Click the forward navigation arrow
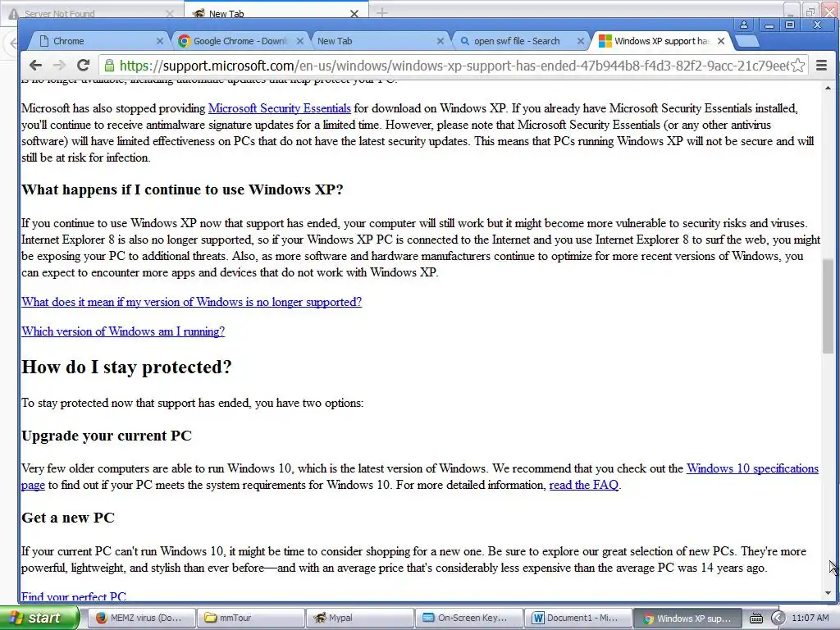Viewport: 840px width, 630px height. click(x=59, y=66)
